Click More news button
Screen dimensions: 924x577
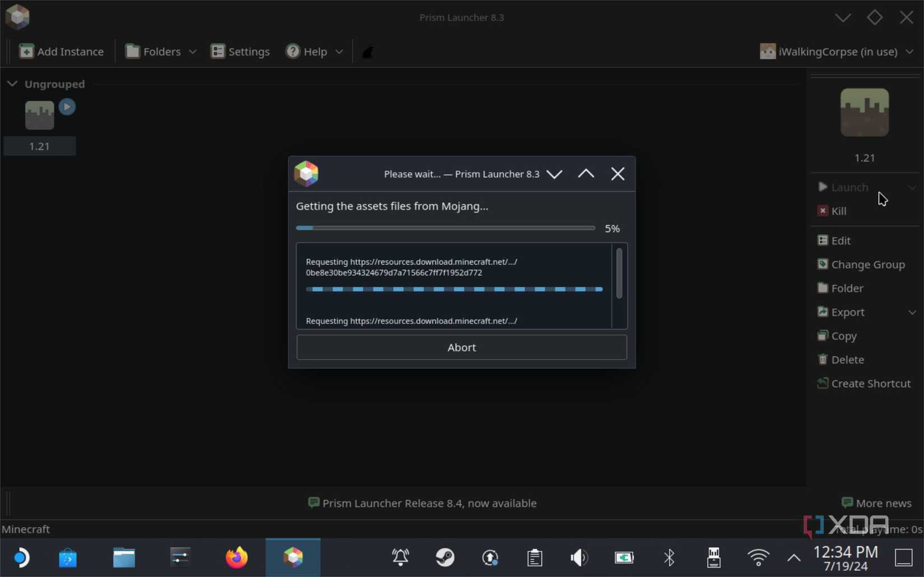[x=876, y=503]
